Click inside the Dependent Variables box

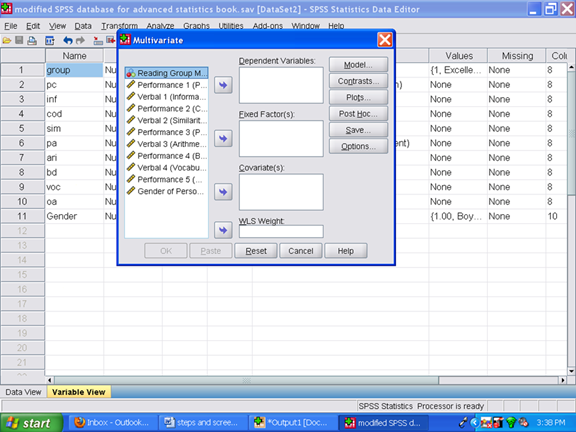tap(281, 85)
